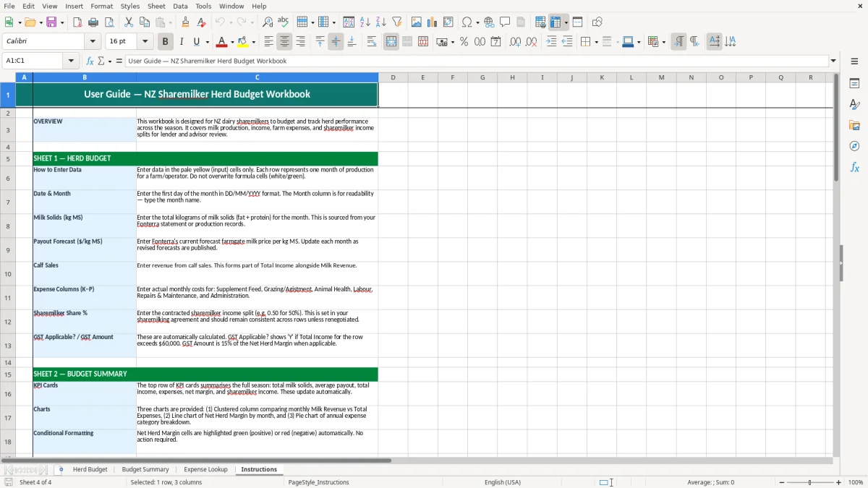The height and width of the screenshot is (488, 868).
Task: Click Add Decimal Place icon
Action: point(515,42)
